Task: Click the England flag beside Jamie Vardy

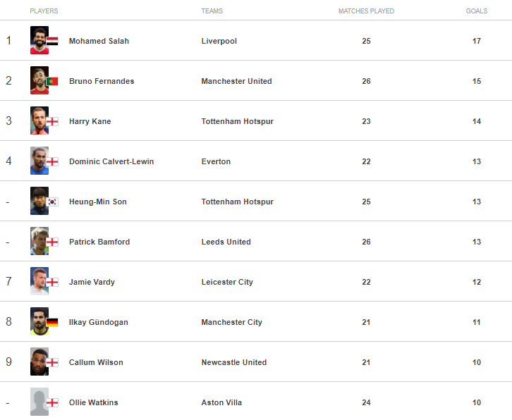Action: pyautogui.click(x=52, y=283)
